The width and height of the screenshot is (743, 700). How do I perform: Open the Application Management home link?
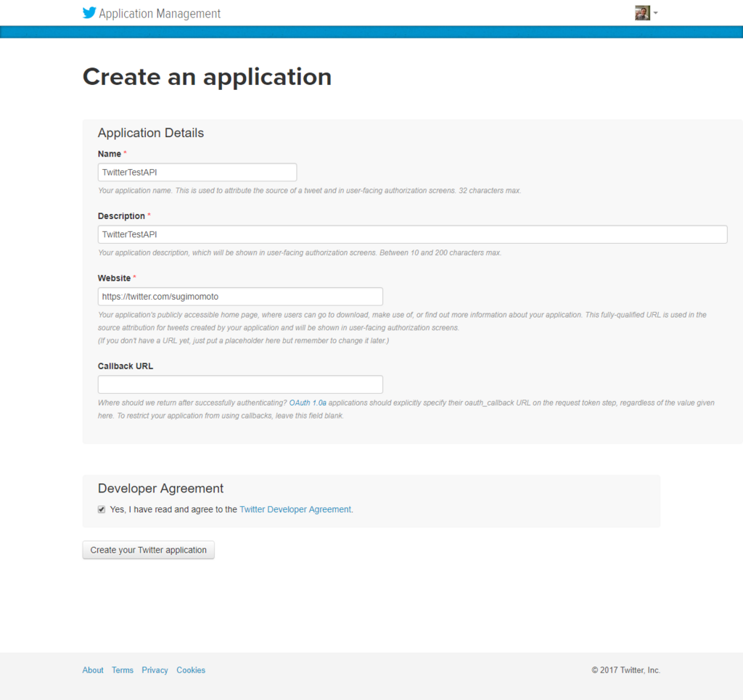tap(160, 14)
